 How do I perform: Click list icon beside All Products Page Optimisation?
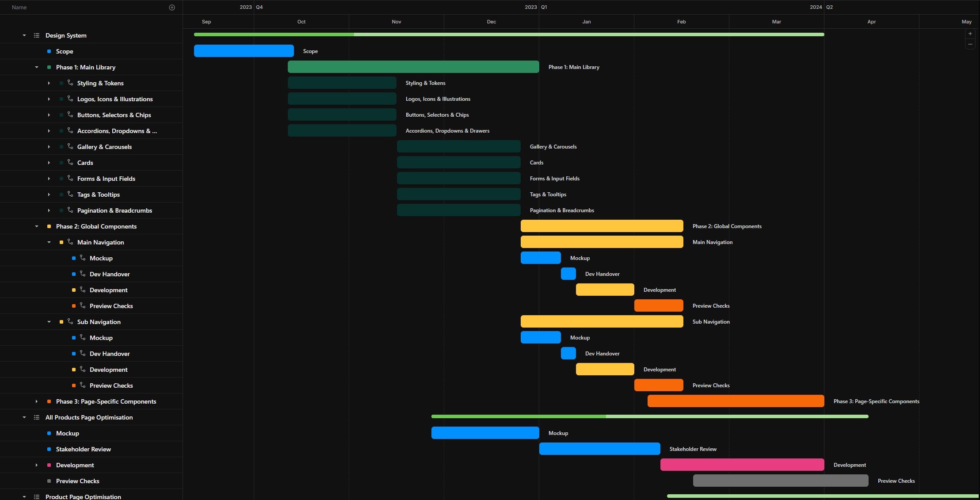pyautogui.click(x=37, y=417)
